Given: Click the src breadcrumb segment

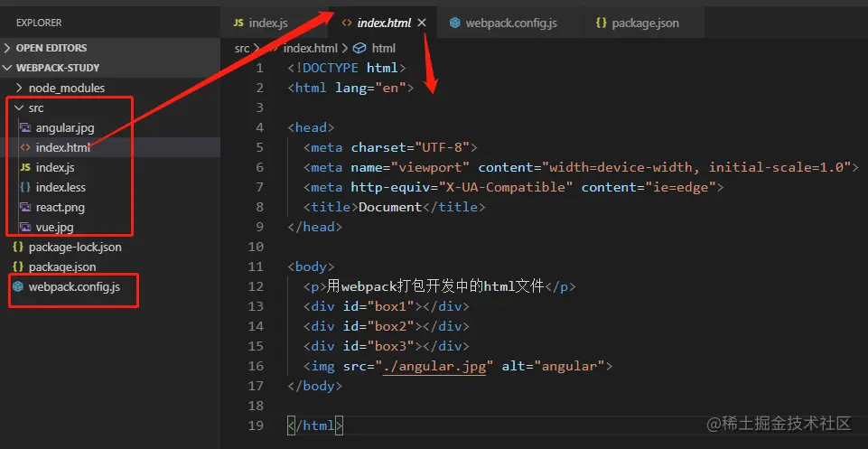Looking at the screenshot, I should pyautogui.click(x=242, y=48).
